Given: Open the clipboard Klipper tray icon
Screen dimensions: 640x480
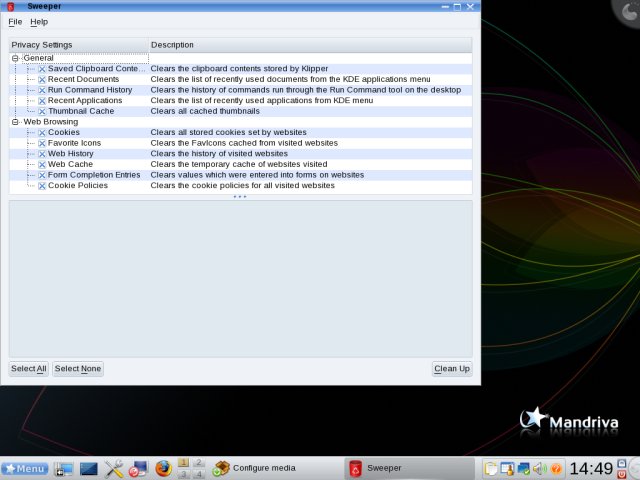Looking at the screenshot, I should 491,468.
